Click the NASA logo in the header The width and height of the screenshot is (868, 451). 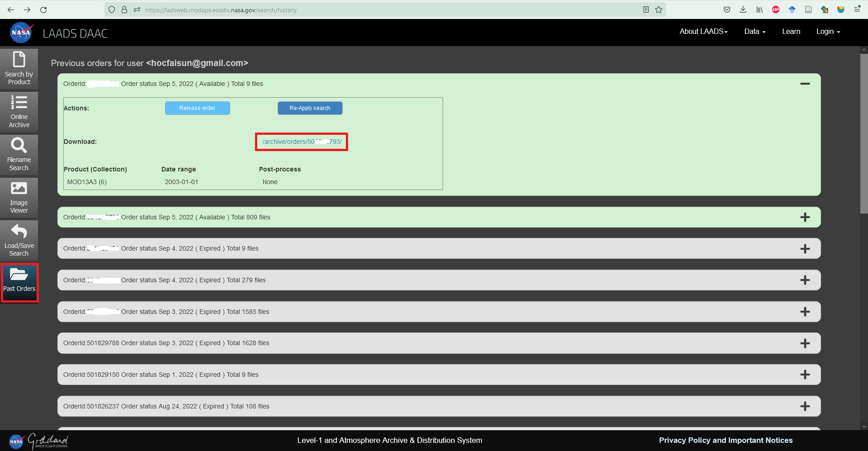pos(21,33)
